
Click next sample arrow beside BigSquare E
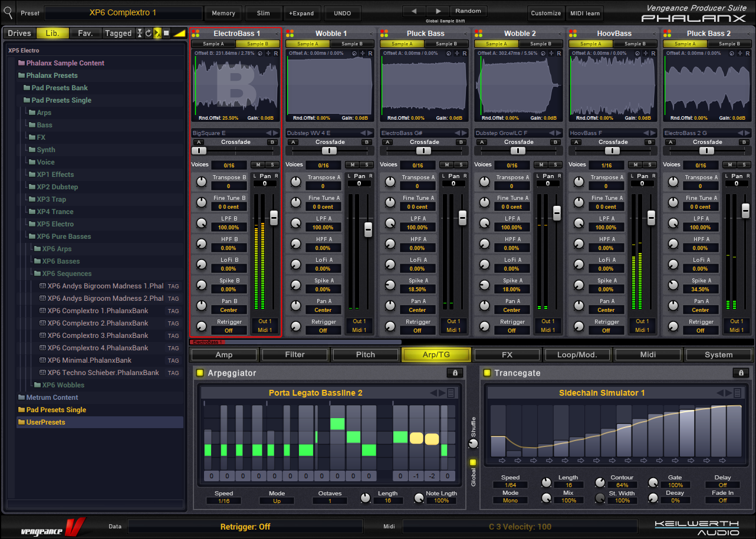pos(275,133)
